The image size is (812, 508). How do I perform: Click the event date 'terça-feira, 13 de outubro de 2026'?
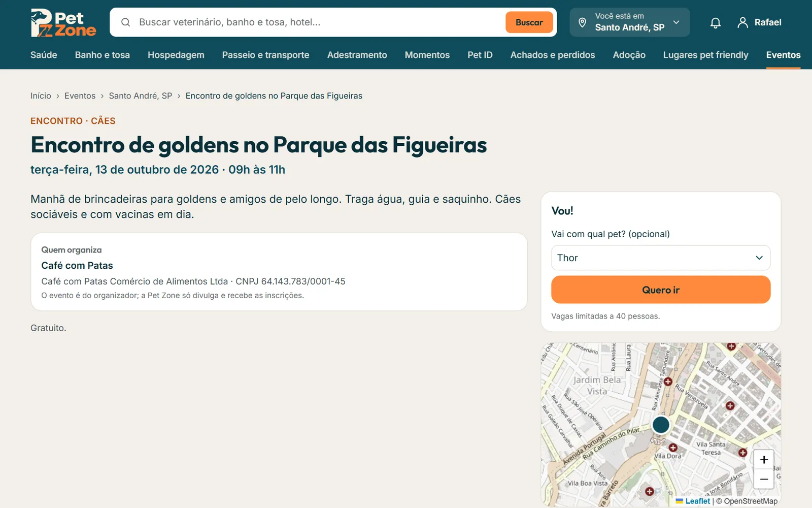coord(124,170)
